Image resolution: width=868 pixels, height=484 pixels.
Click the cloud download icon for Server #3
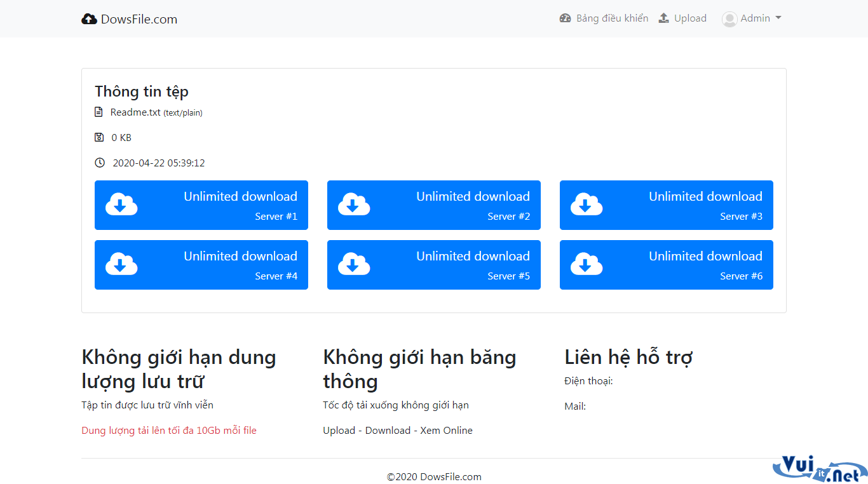tap(587, 205)
